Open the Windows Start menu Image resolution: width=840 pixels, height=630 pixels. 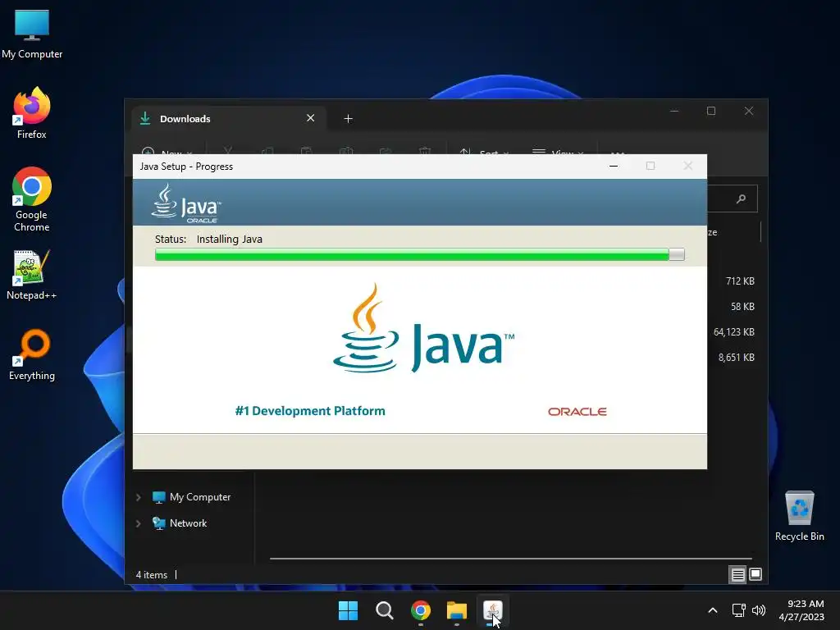click(348, 610)
